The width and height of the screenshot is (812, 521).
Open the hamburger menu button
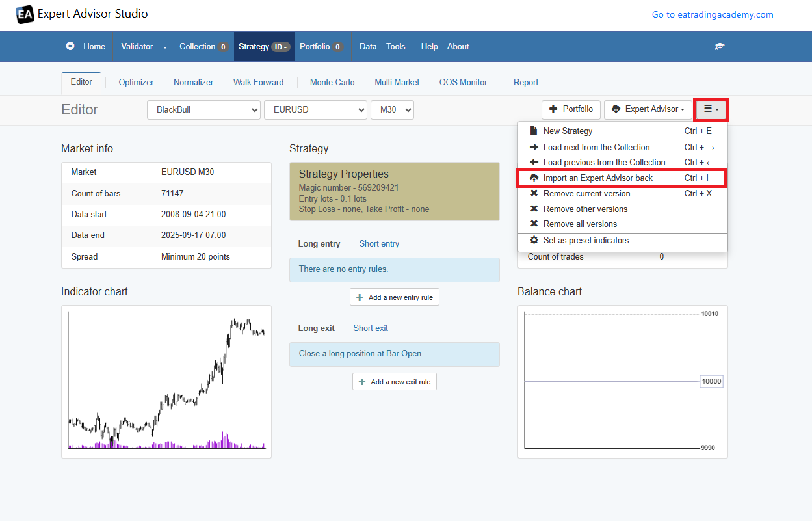(711, 109)
